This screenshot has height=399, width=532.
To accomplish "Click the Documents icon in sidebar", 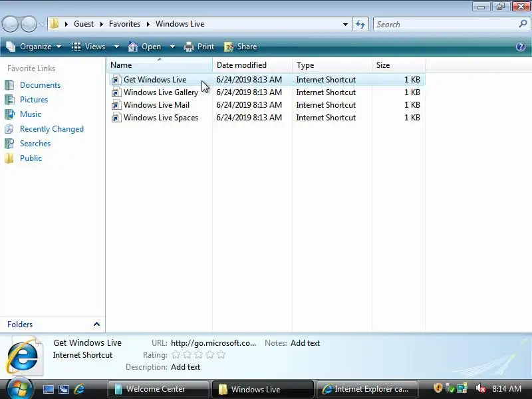I will click(9, 85).
